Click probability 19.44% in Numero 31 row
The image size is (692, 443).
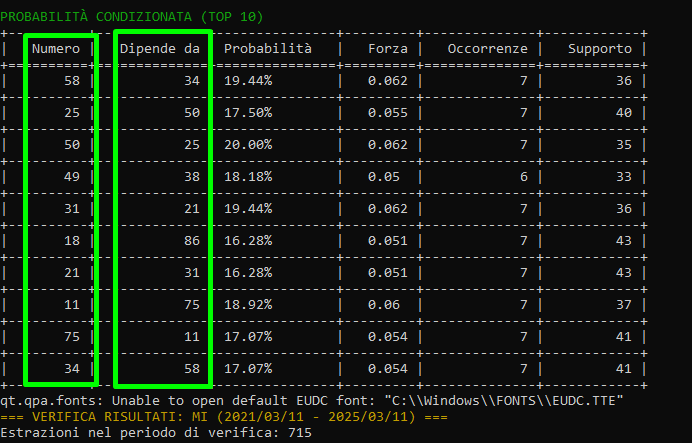pos(248,209)
